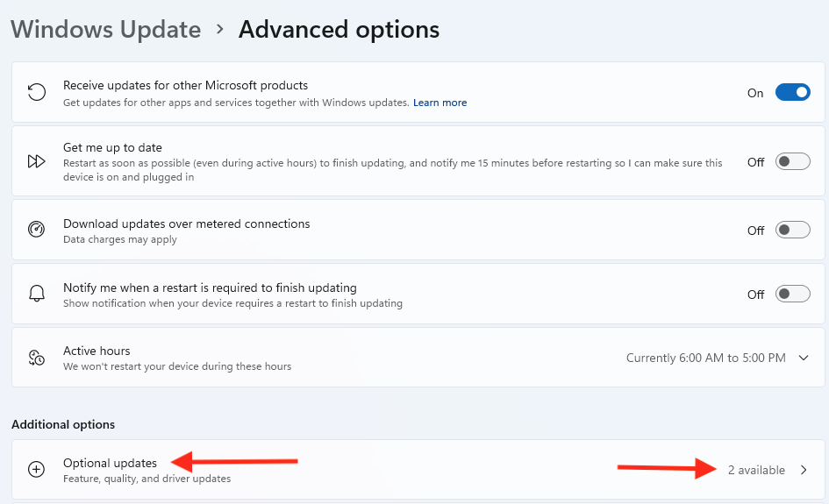829x504 pixels.
Task: Open Optional updates via right chevron
Action: [x=804, y=470]
